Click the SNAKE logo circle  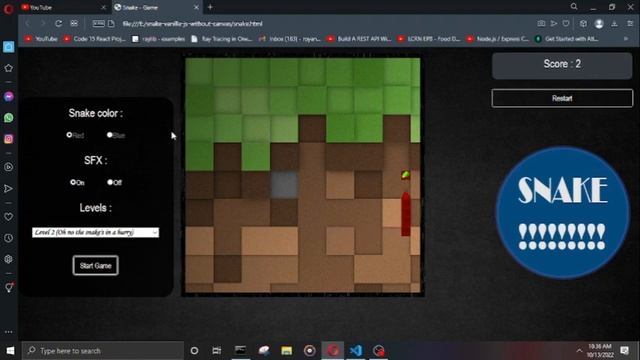(562, 212)
